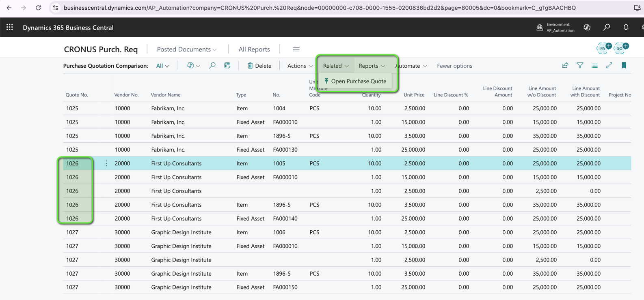
Task: Open the Edit in Excel style grid icon
Action: [x=227, y=66]
